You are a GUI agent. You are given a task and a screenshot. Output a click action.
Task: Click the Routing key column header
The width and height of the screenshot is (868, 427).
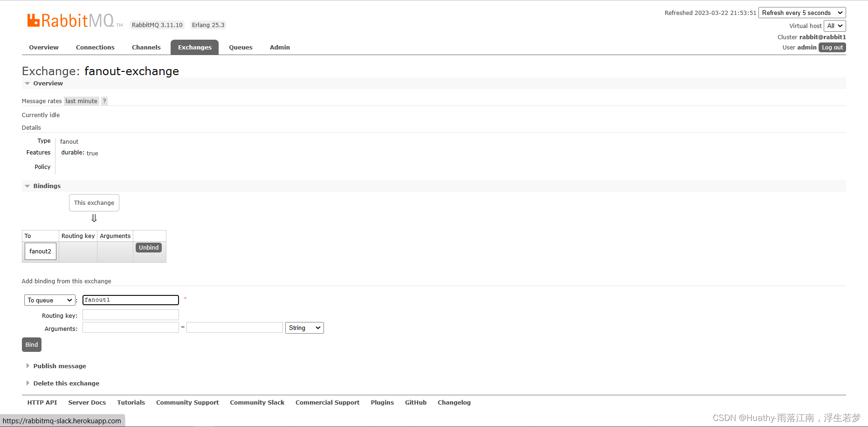[78, 236]
